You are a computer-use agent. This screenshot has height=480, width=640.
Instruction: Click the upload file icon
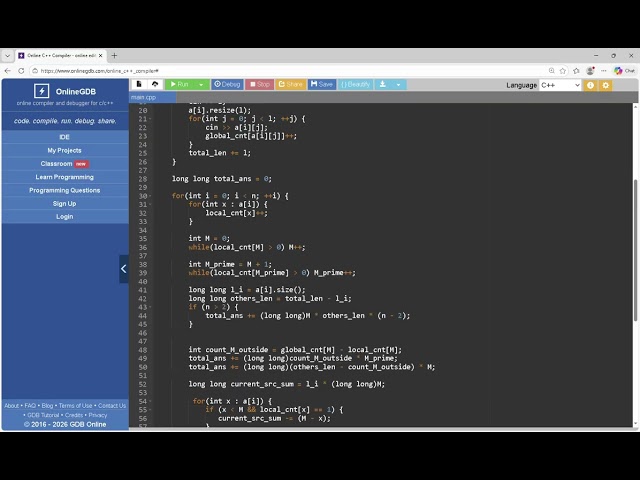[x=155, y=84]
